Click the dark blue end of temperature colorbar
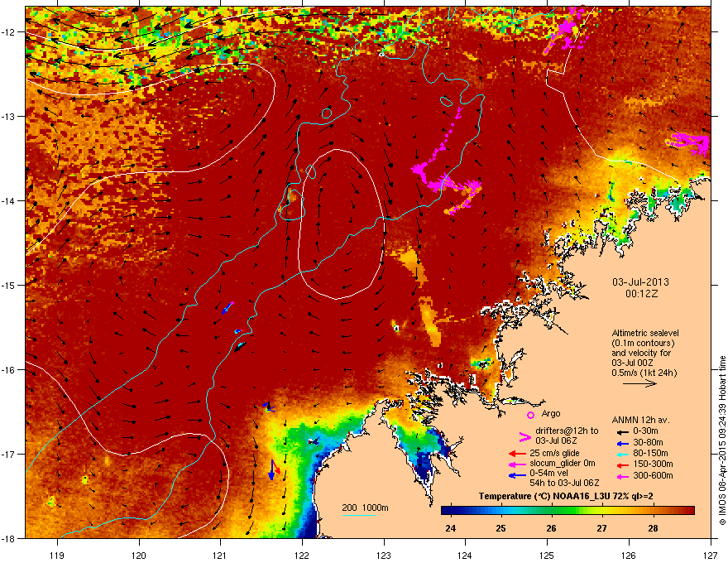The width and height of the screenshot is (728, 563). tap(447, 511)
